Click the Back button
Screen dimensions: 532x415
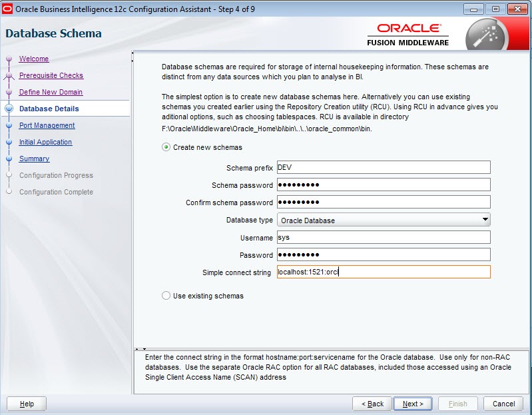[372, 404]
